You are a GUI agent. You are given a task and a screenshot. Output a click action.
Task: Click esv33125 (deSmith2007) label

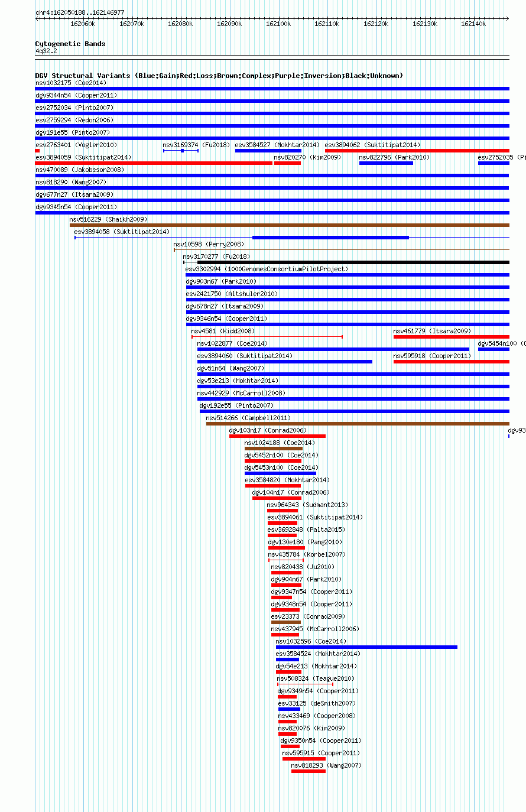[317, 703]
